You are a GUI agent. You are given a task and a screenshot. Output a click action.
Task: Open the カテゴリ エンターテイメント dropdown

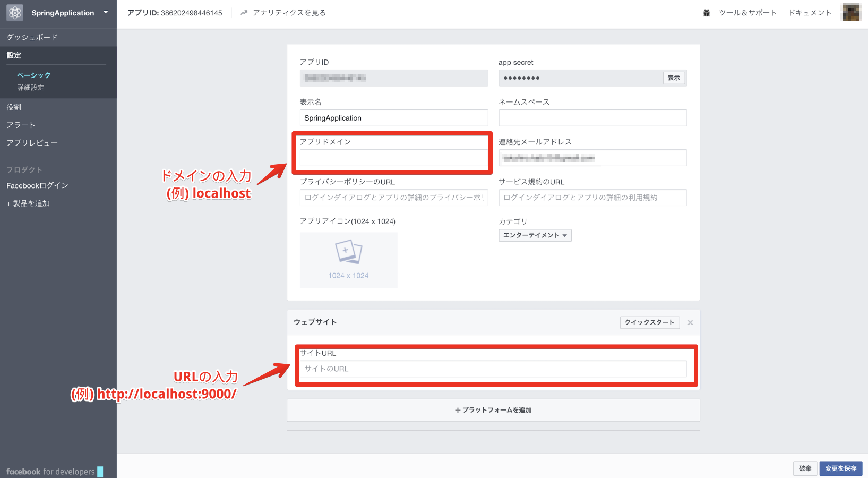pos(535,235)
